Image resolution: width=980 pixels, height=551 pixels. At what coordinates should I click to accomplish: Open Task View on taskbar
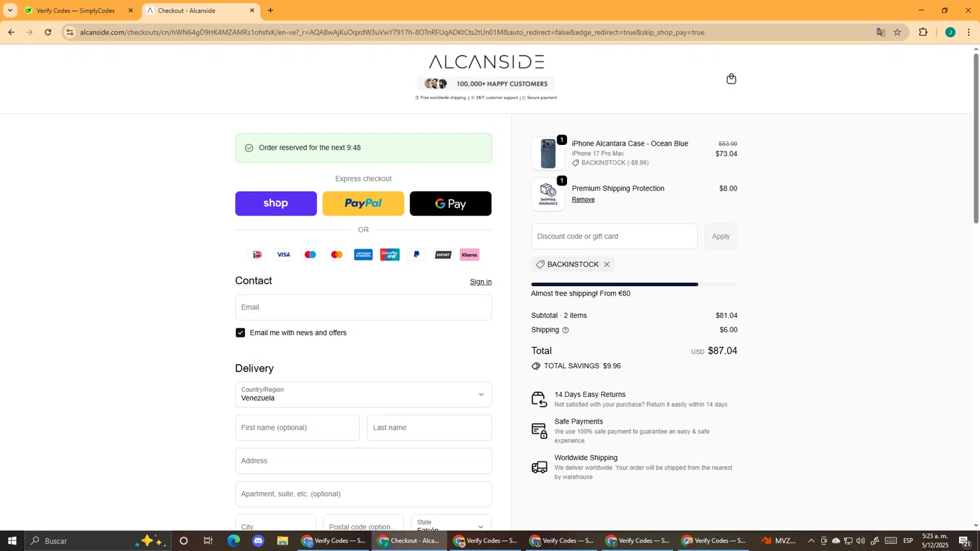click(x=208, y=541)
